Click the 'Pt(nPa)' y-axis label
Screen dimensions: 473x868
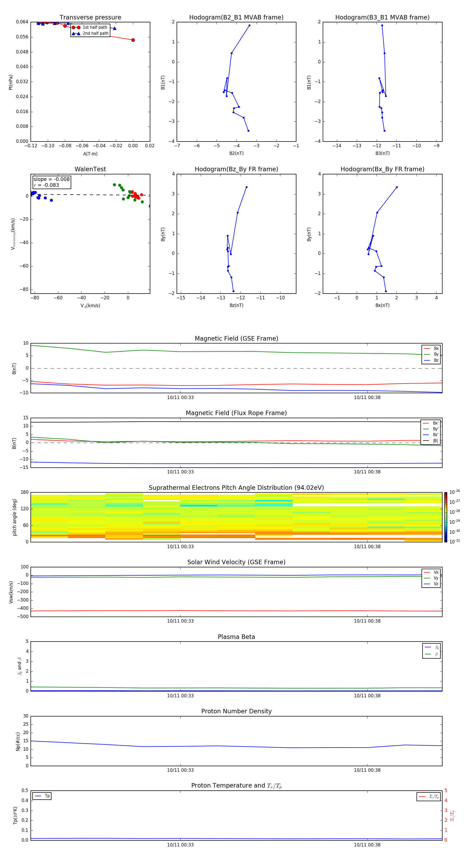coord(11,82)
